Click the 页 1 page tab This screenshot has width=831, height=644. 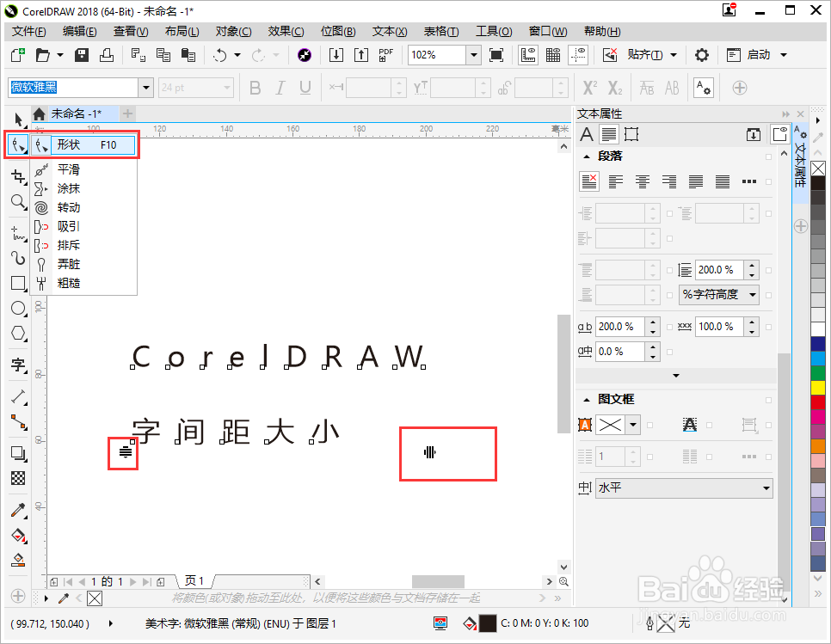point(194,581)
